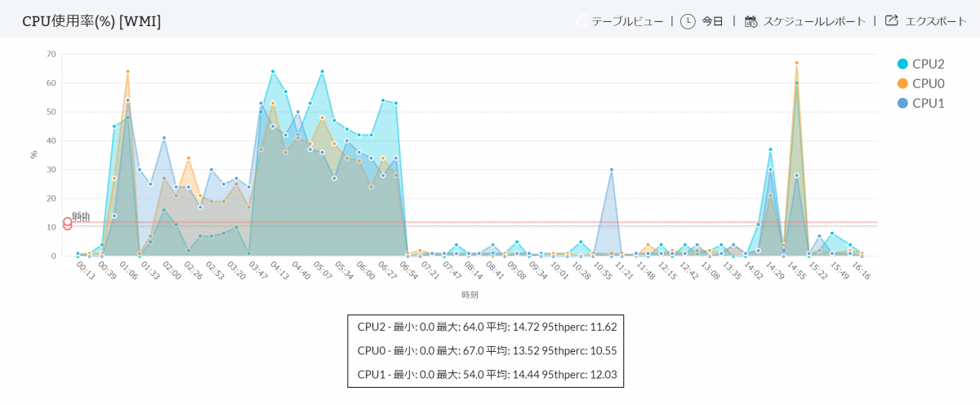Image resolution: width=980 pixels, height=405 pixels.
Task: Hide the CPU0 series via legend label
Action: (929, 83)
